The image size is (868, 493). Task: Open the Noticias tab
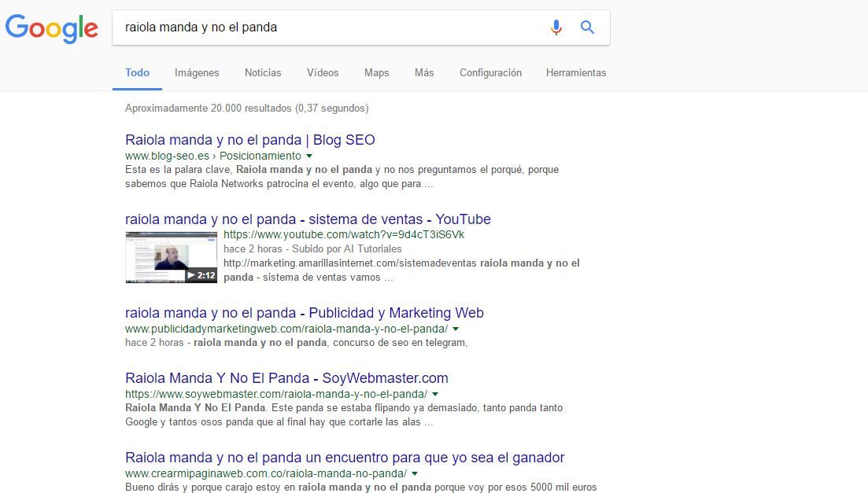[x=263, y=72]
